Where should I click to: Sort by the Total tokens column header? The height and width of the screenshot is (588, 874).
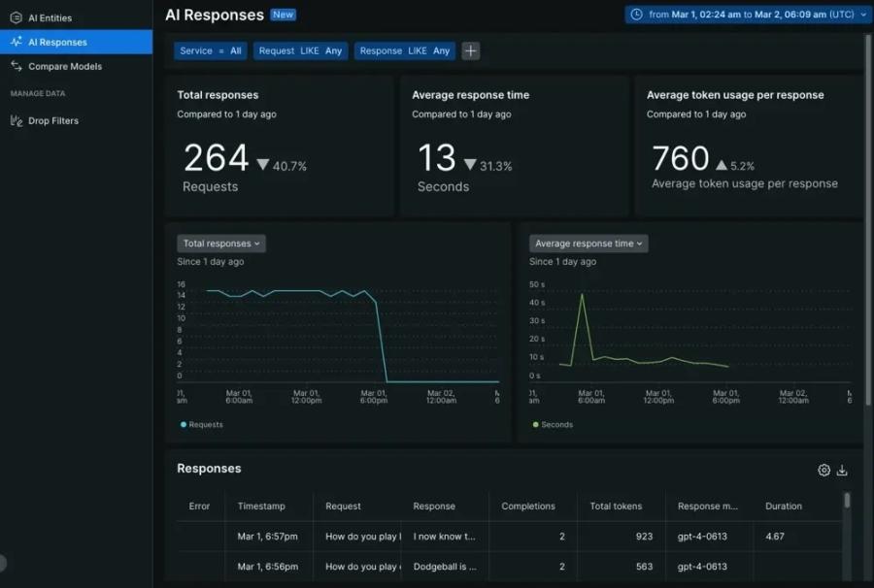point(616,506)
